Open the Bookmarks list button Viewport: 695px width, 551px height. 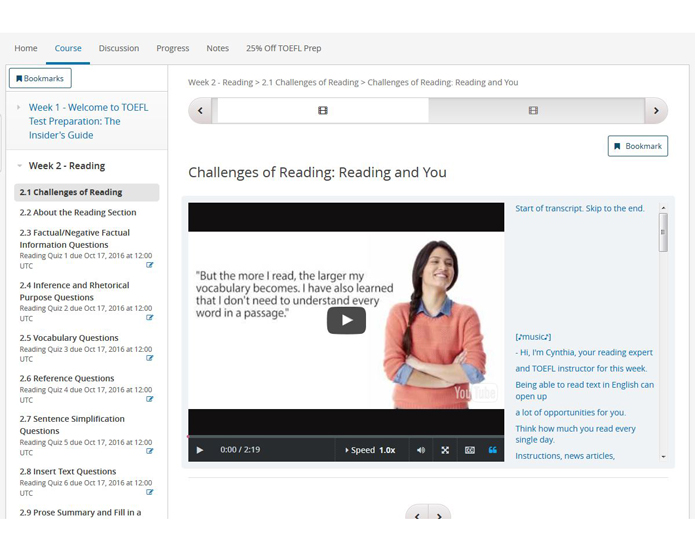40,78
